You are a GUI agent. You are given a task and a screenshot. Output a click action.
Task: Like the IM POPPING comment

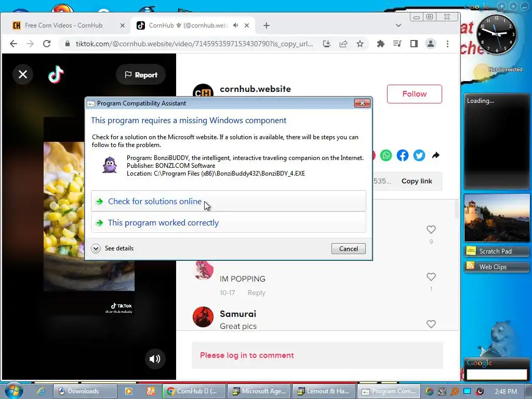coord(431,277)
